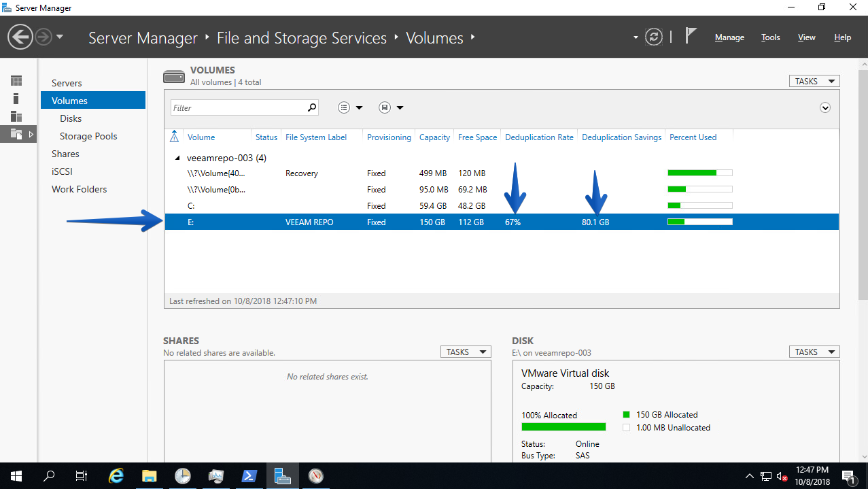Launch Internet Explorer from taskbar

pos(116,476)
